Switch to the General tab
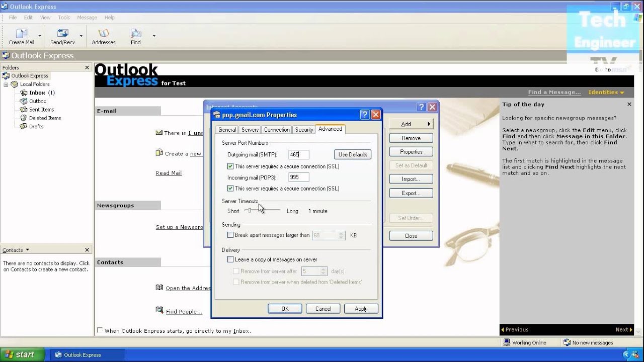This screenshot has width=644, height=362. point(227,130)
